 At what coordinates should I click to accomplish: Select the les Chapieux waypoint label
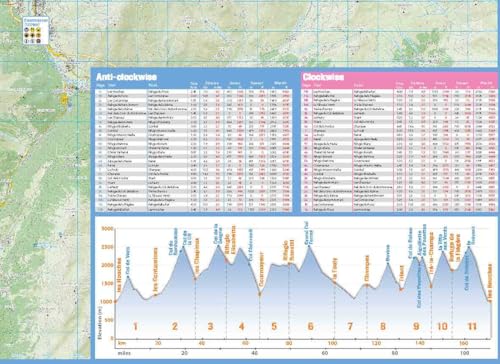pyautogui.click(x=197, y=256)
